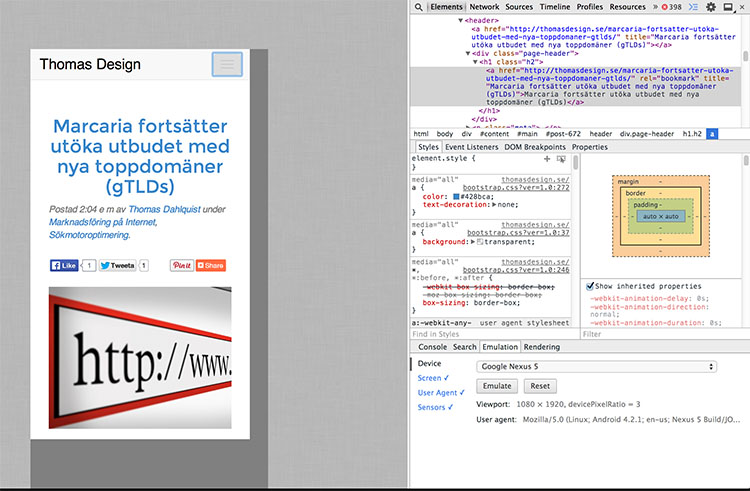Open DevTools settings gear

click(x=711, y=7)
